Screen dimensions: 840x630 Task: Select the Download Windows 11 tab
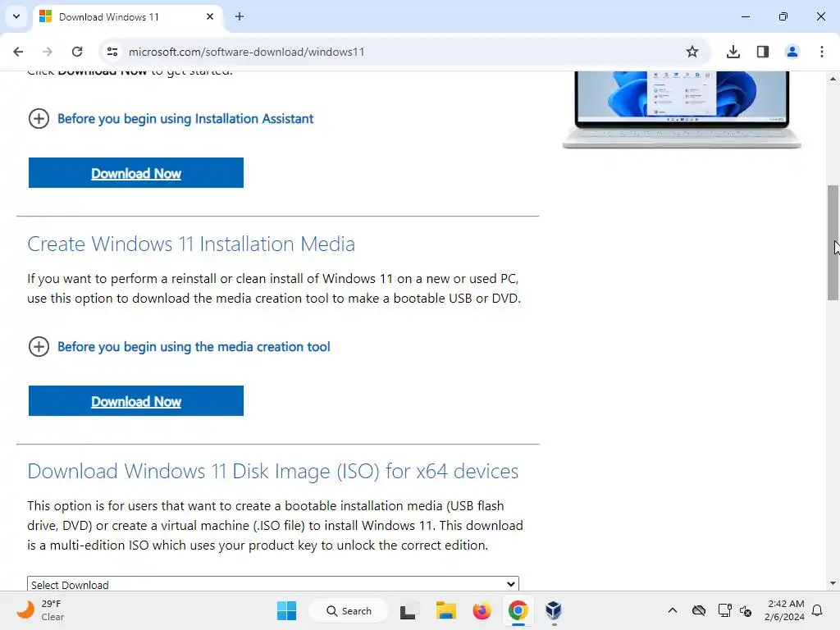128,16
